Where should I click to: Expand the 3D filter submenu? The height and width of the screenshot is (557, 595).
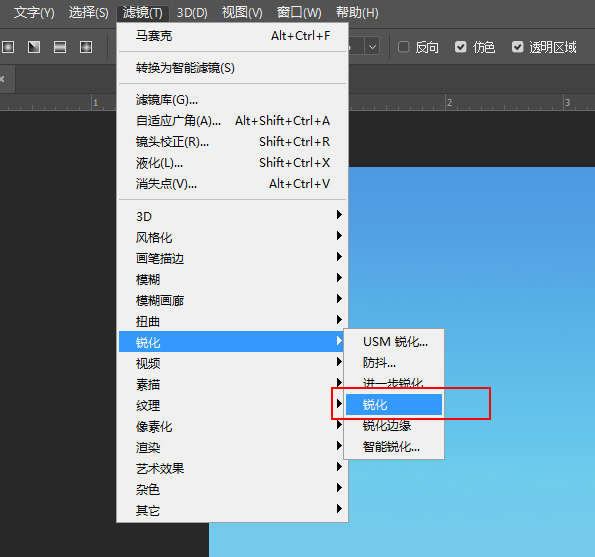point(233,216)
